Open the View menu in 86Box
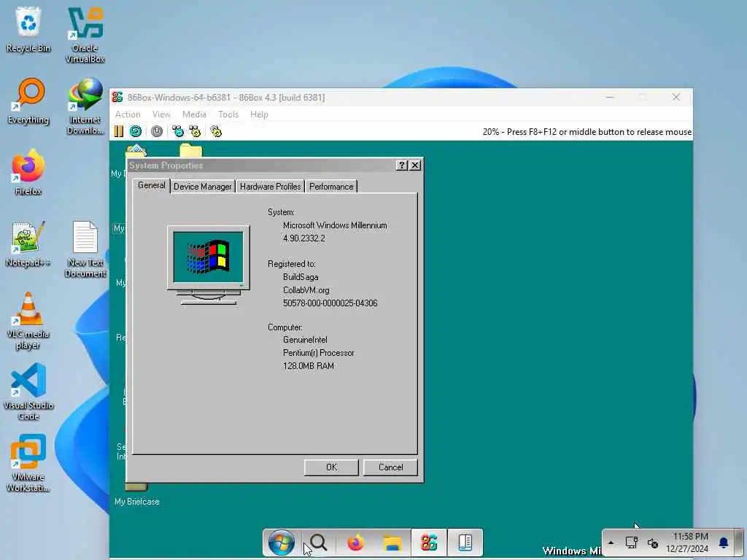 point(161,114)
